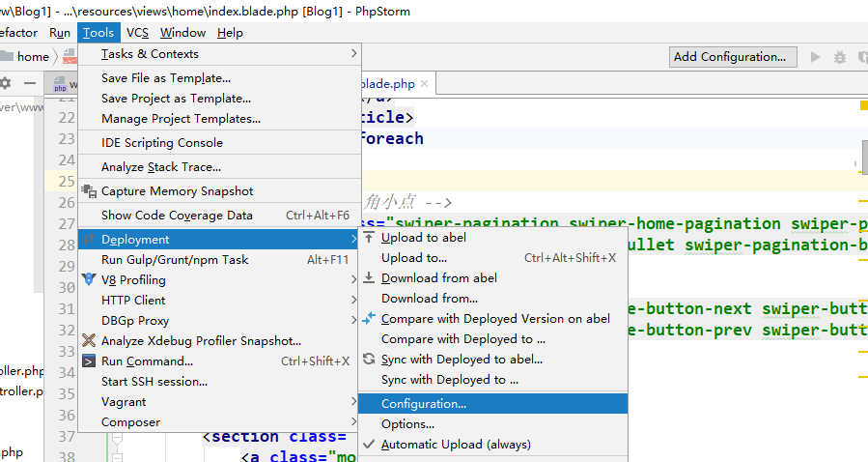Click the editor vertical scrollbar thumb

865,158
